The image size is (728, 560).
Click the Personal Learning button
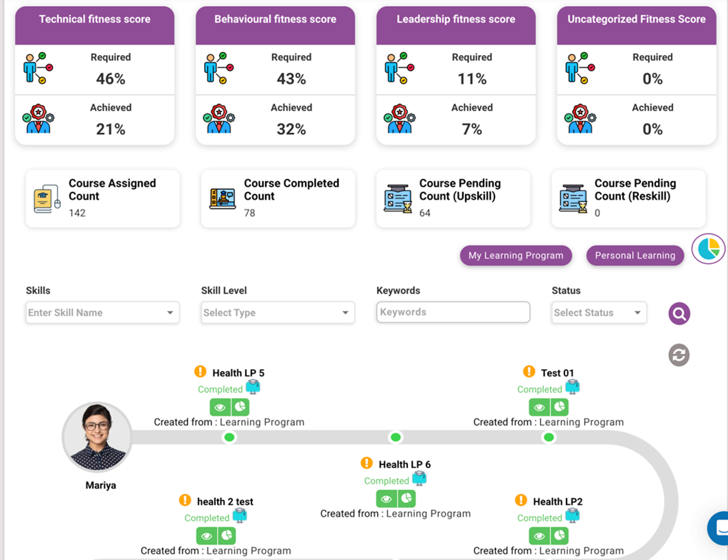coord(635,256)
